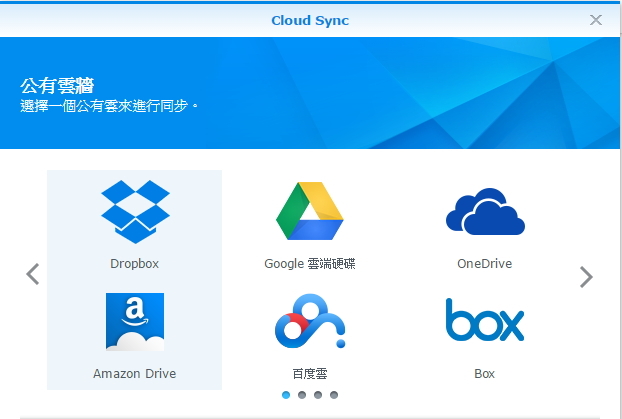Click the Box text label
This screenshot has width=622, height=419.
point(484,374)
